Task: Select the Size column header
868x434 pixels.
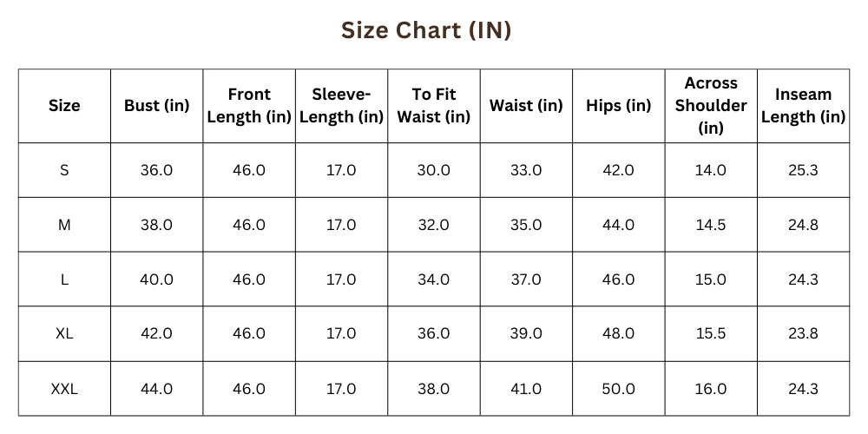Action: (64, 106)
